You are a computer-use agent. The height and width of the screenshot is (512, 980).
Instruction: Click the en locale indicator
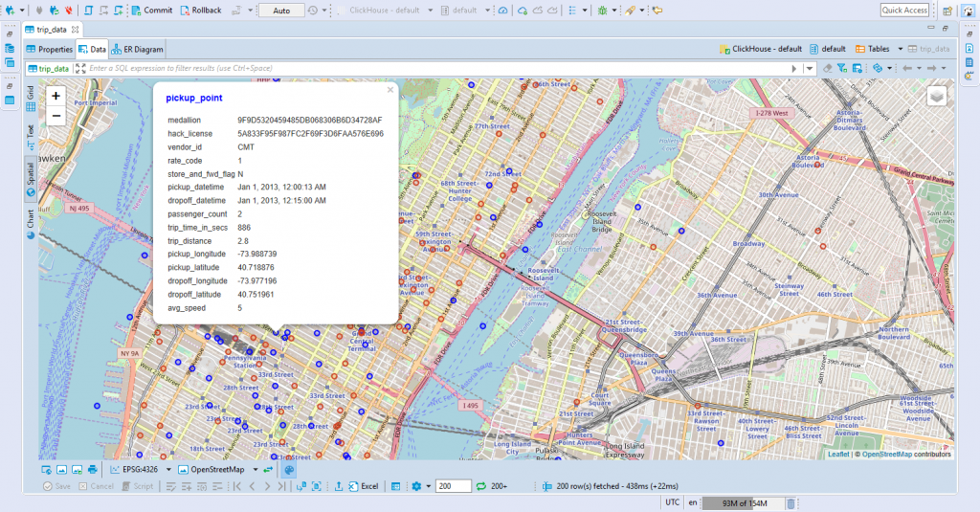point(693,502)
